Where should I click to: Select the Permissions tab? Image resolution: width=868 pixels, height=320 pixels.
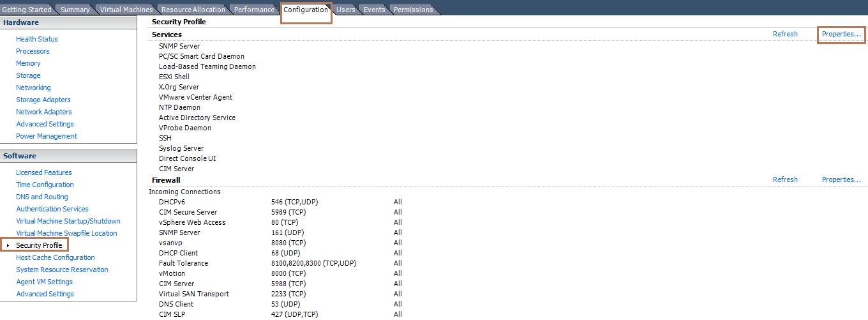413,10
